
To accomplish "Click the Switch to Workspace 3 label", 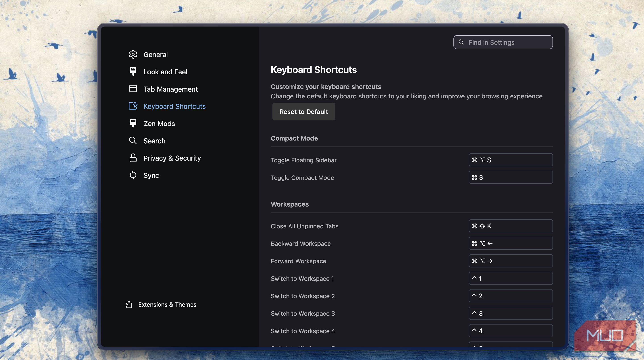I will (303, 314).
